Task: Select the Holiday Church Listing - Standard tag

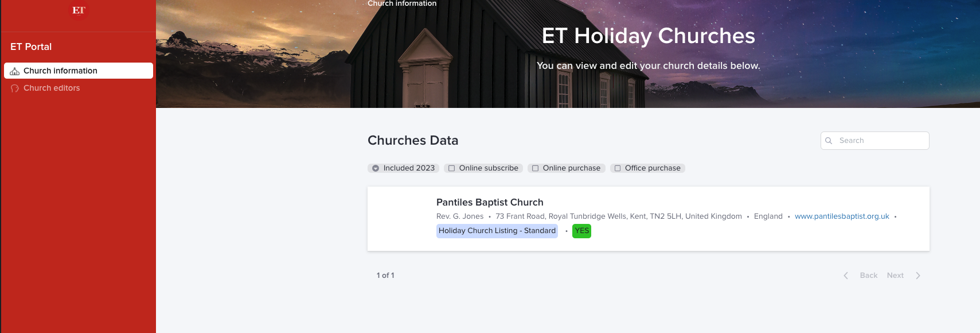Action: click(497, 231)
